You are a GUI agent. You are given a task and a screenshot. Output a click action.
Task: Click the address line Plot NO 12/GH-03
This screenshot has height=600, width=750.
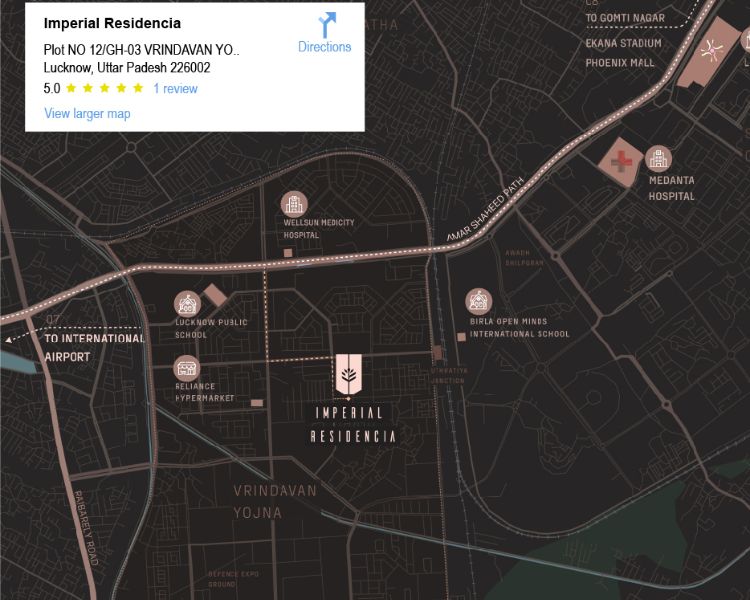coord(142,50)
